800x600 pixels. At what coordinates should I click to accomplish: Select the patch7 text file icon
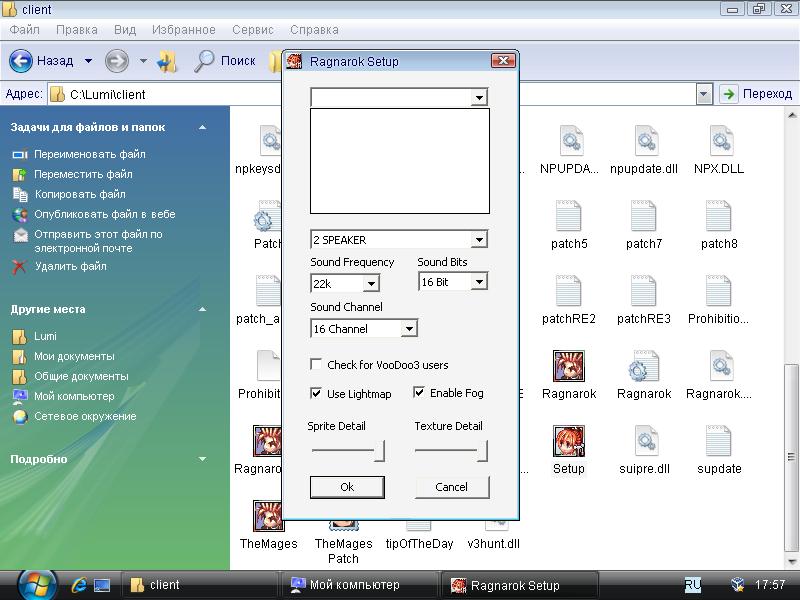point(643,215)
